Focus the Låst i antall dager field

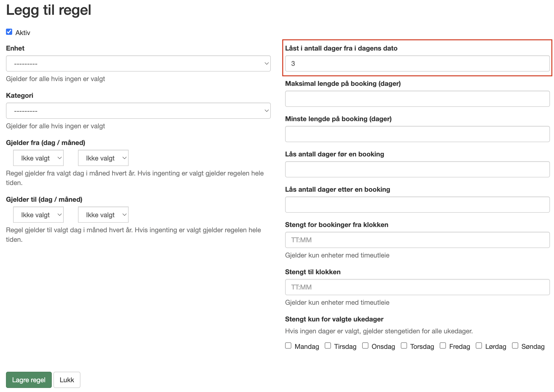click(417, 63)
